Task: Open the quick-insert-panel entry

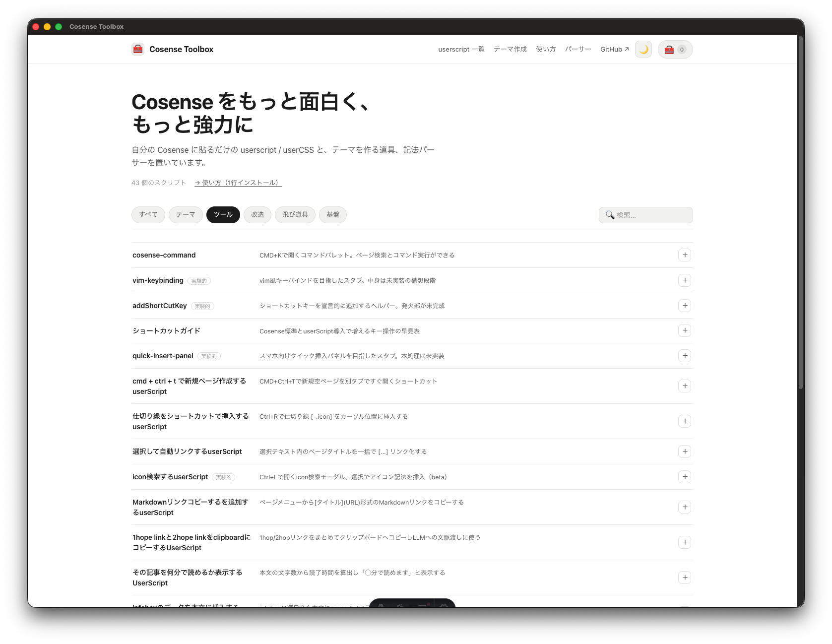Action: (x=163, y=356)
